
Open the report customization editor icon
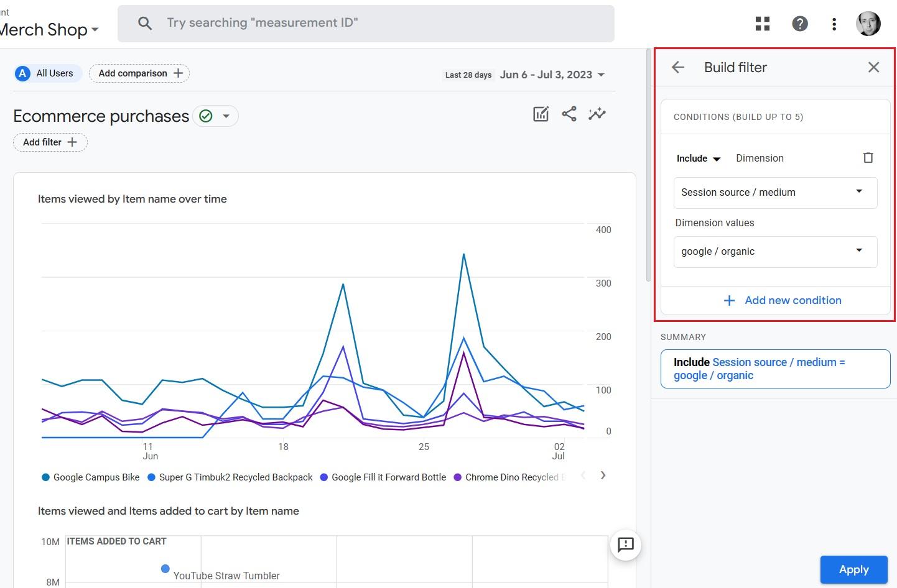541,114
